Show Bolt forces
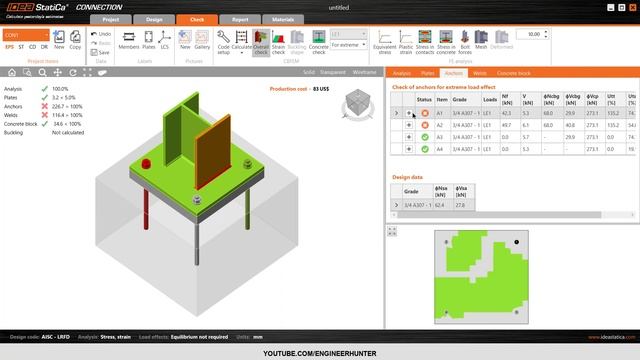The height and width of the screenshot is (360, 640). pyautogui.click(x=465, y=42)
